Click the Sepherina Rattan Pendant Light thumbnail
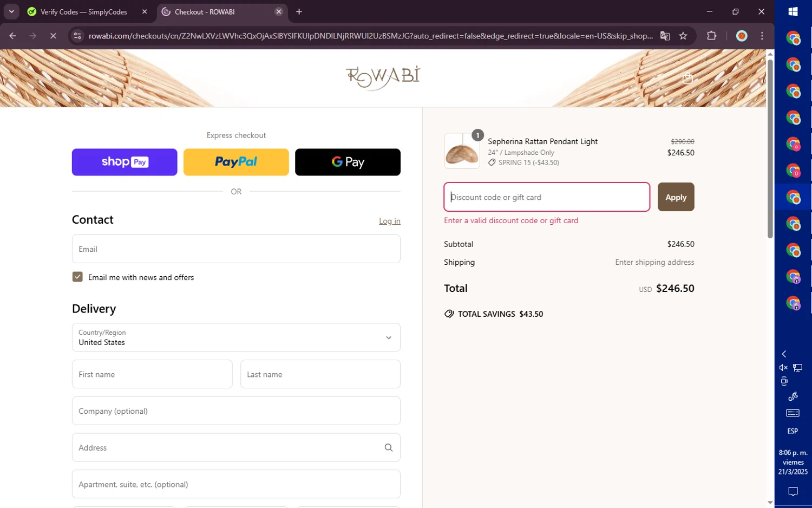Viewport: 812px width, 508px height. (x=462, y=151)
